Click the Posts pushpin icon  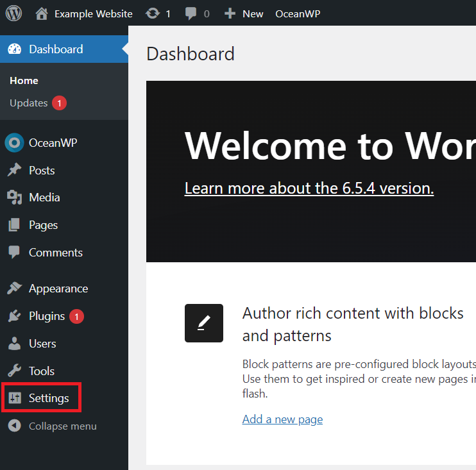[14, 170]
